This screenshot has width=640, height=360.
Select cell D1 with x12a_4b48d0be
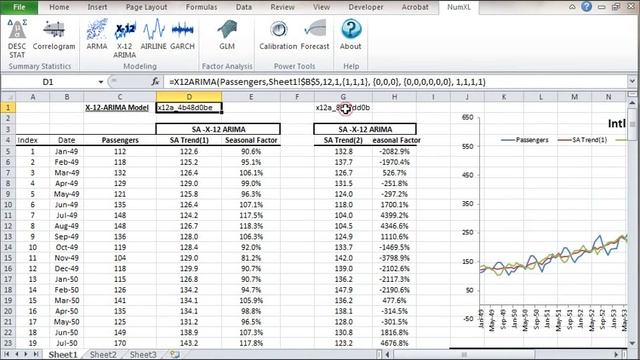pos(189,108)
